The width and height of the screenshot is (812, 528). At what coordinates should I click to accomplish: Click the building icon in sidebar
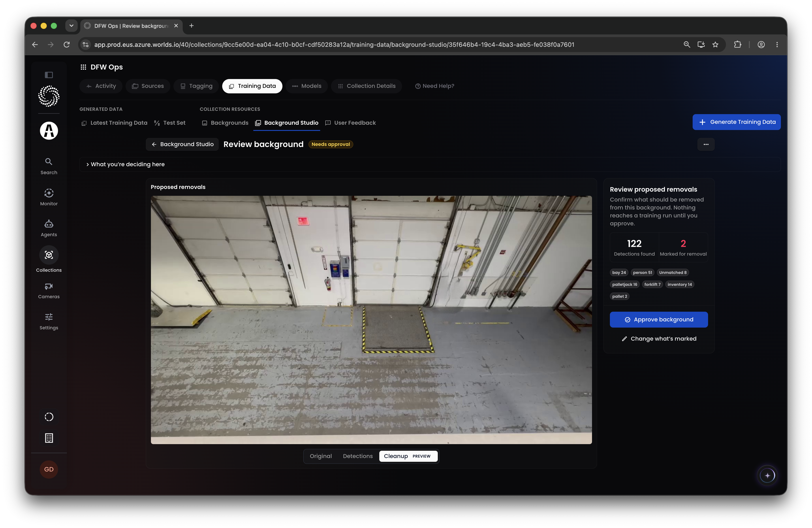click(49, 438)
